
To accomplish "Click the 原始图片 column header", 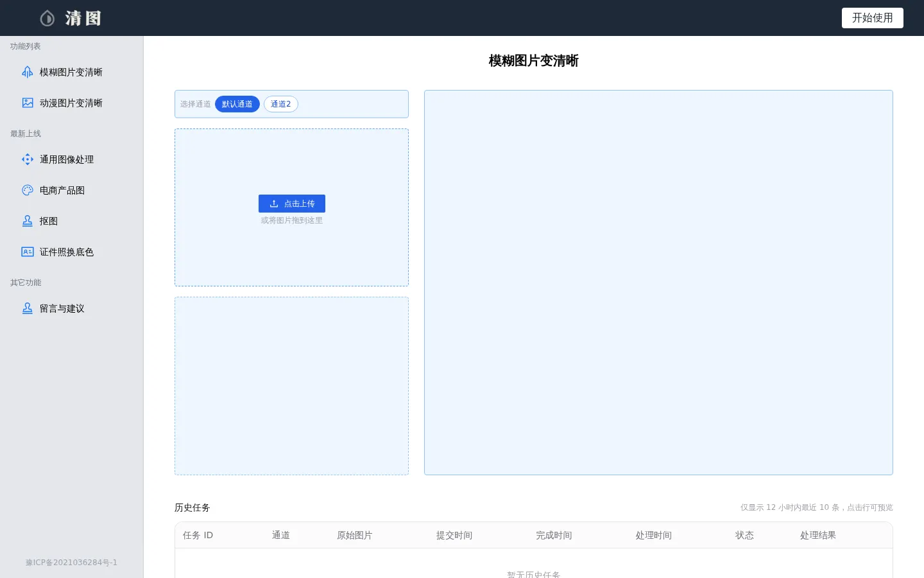I will click(x=355, y=536).
